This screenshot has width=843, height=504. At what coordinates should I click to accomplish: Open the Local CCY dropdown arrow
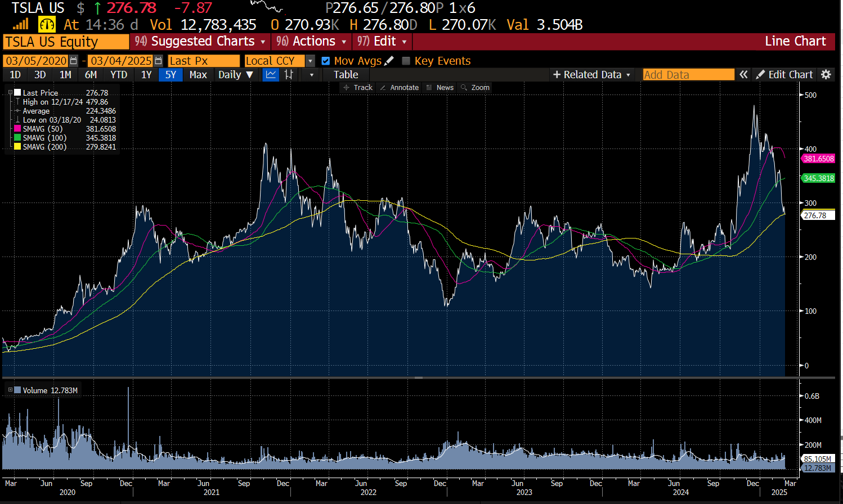[x=310, y=61]
